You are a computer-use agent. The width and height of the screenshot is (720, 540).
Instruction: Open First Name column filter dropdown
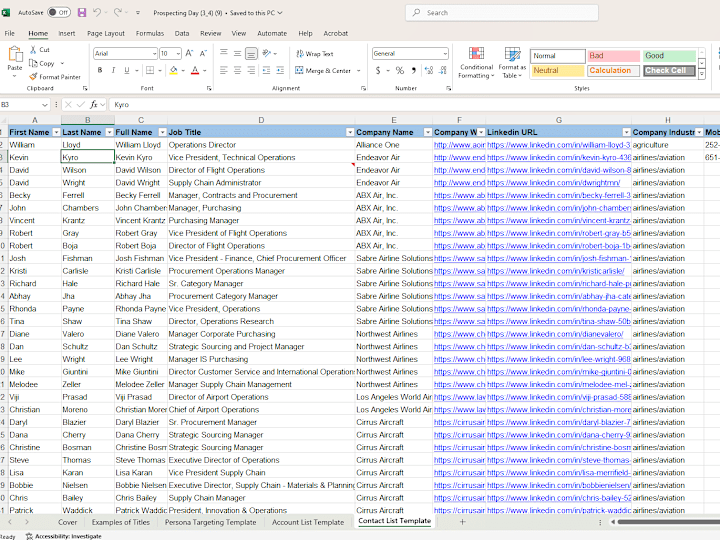coord(56,132)
